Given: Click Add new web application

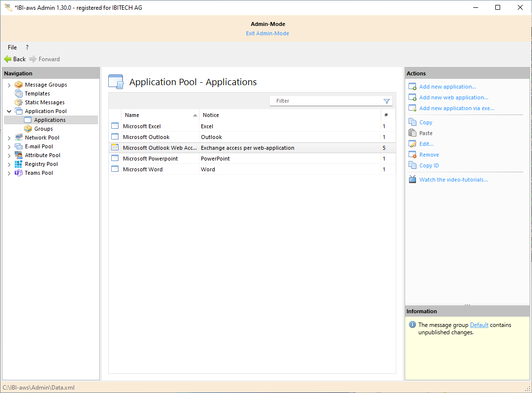Looking at the screenshot, I should (454, 97).
